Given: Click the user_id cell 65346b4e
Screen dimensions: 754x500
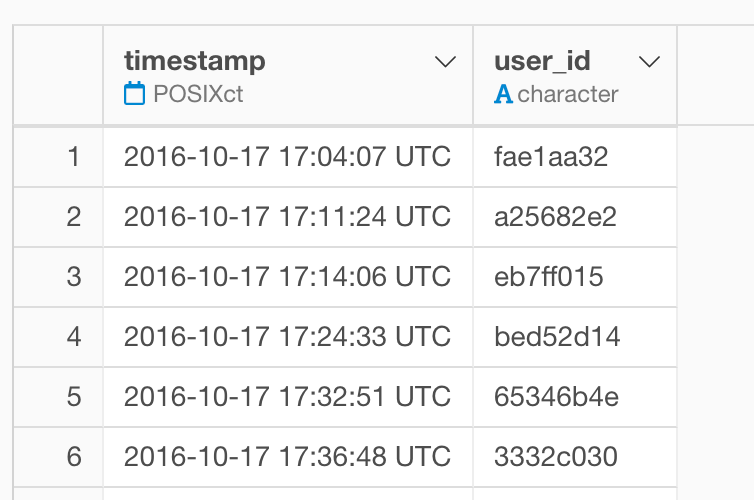Looking at the screenshot, I should tap(575, 397).
